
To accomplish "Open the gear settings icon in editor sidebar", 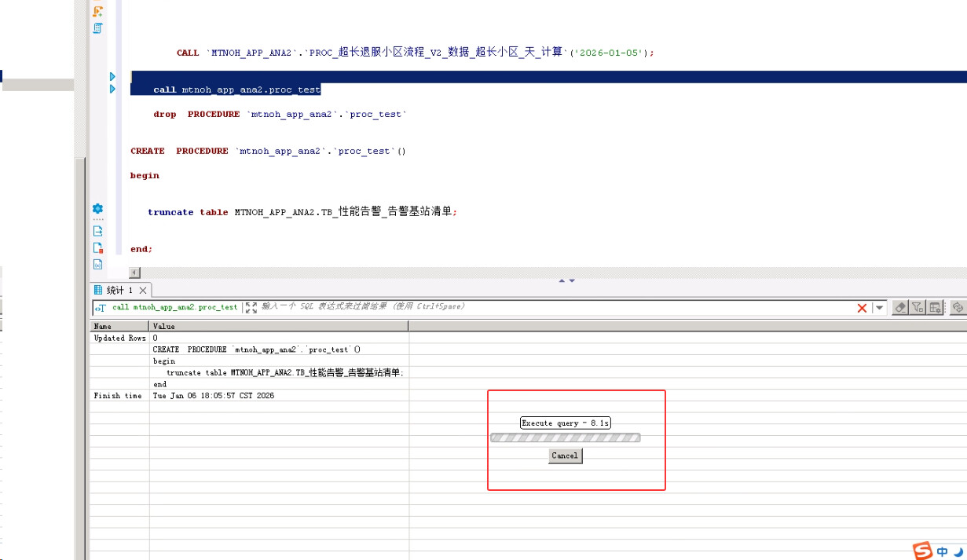I will pyautogui.click(x=97, y=208).
